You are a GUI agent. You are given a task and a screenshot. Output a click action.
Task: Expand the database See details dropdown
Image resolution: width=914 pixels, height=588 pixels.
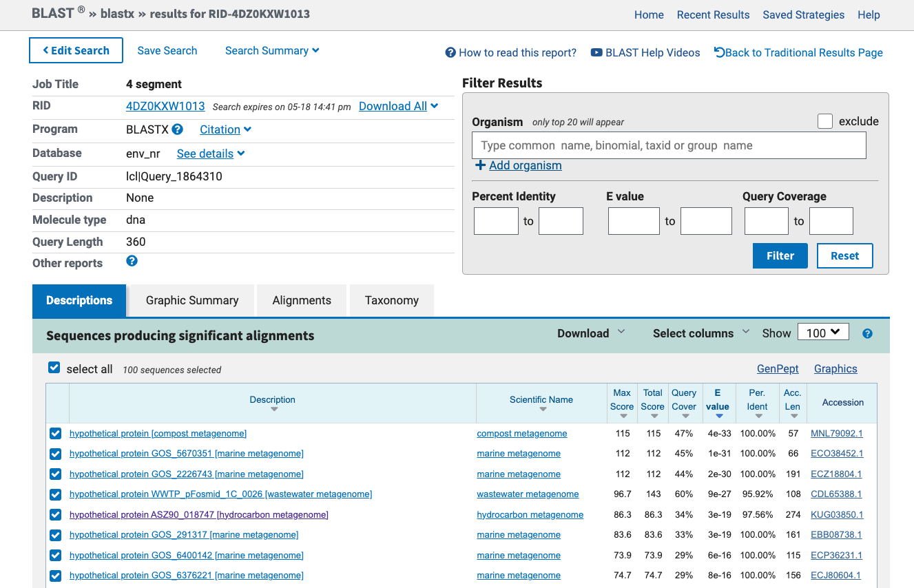[211, 154]
